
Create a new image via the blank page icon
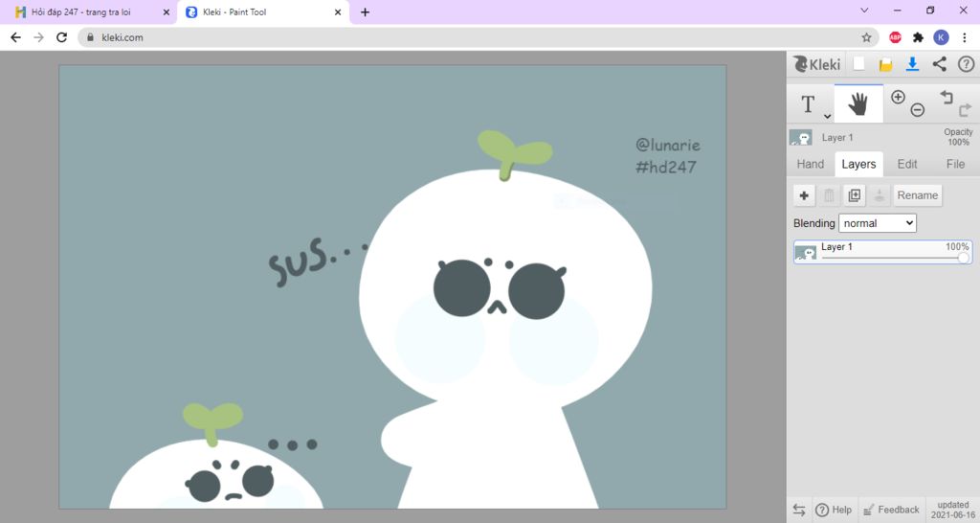[859, 64]
